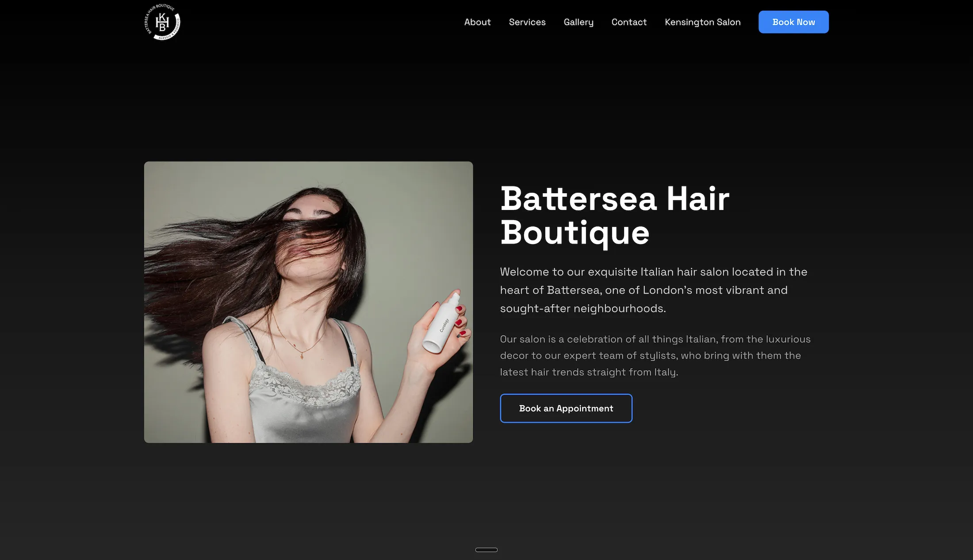Click the scroll indicator pill at bottom

coord(486,550)
